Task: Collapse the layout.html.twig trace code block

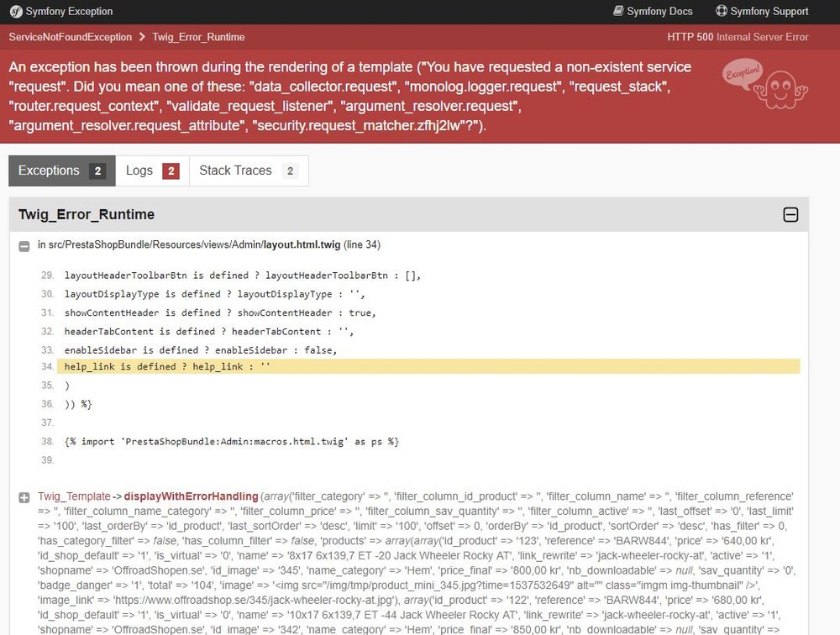Action: pos(24,246)
